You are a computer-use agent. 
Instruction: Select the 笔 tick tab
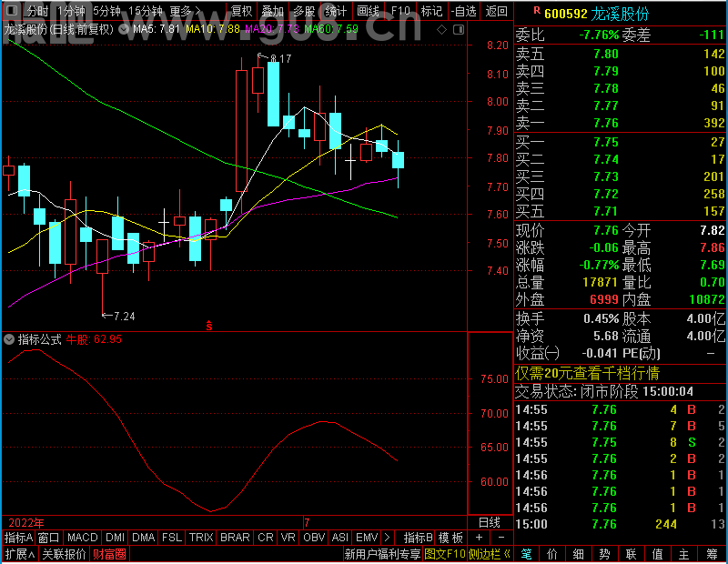coord(526,554)
